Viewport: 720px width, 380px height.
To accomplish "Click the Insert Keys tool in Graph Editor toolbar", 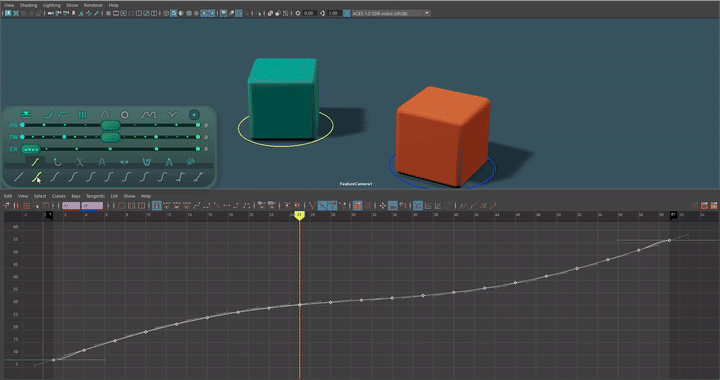I will 16,206.
